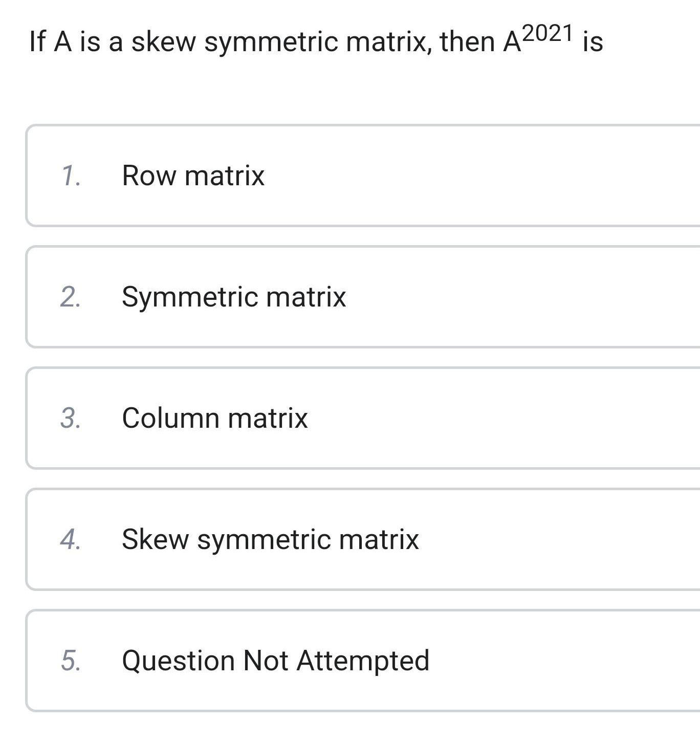Click the Row matrix answer card
This screenshot has width=700, height=745.
pos(350,175)
